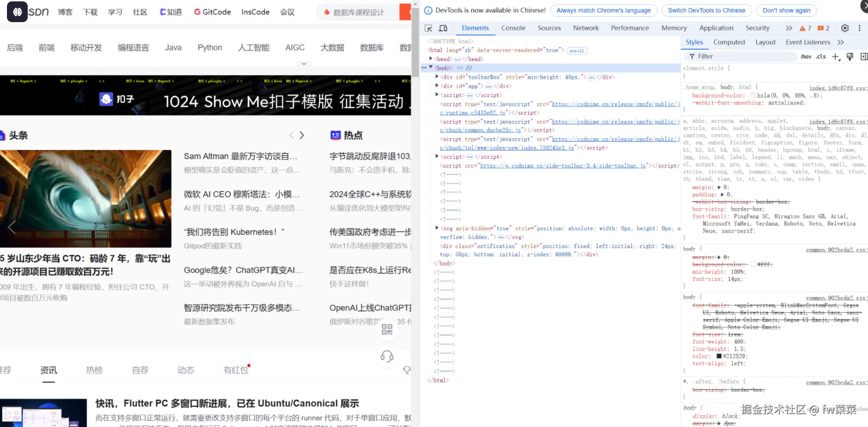Click the trophy icon beside the feed tabs
868x427 pixels.
click(407, 370)
